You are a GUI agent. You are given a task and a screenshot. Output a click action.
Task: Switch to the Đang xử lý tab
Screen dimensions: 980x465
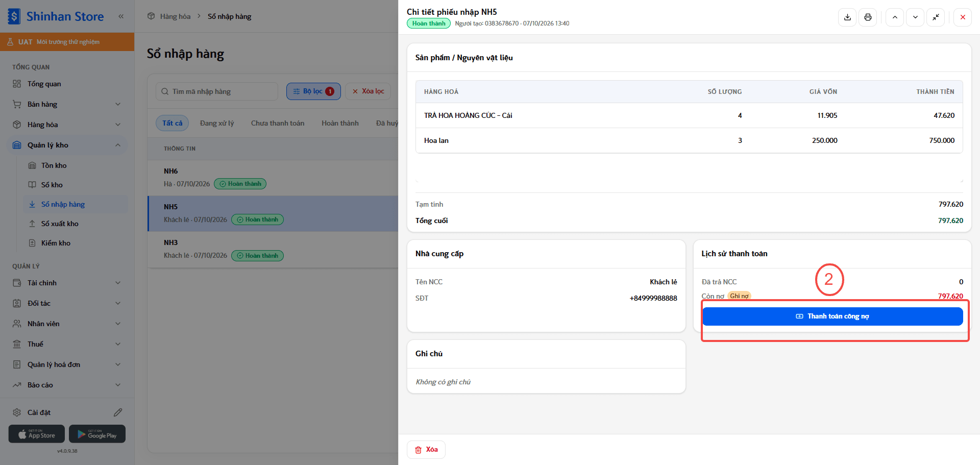217,123
